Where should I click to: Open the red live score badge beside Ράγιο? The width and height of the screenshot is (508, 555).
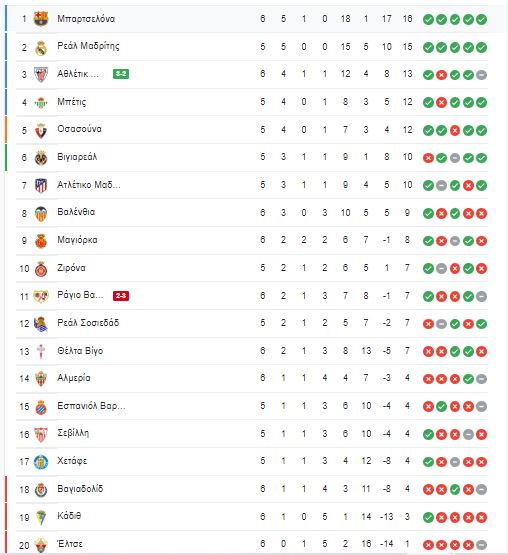(121, 296)
